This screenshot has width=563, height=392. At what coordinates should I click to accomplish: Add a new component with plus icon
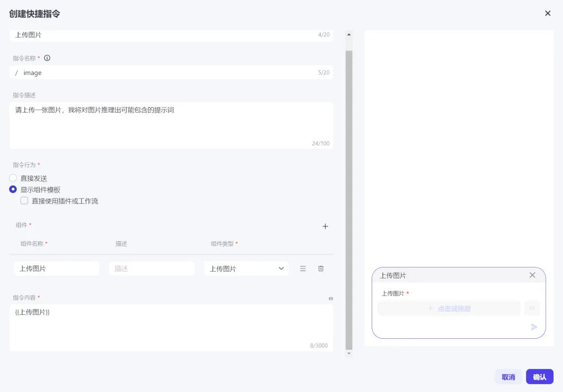tap(325, 226)
